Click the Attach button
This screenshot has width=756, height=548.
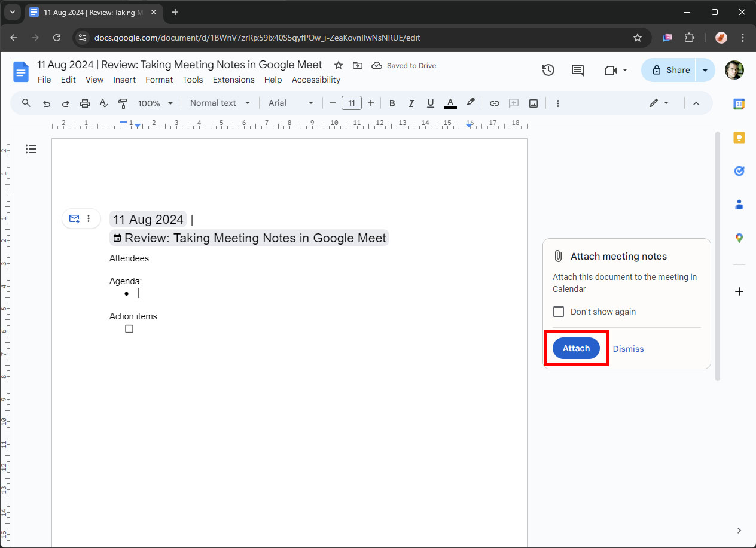[x=576, y=348]
